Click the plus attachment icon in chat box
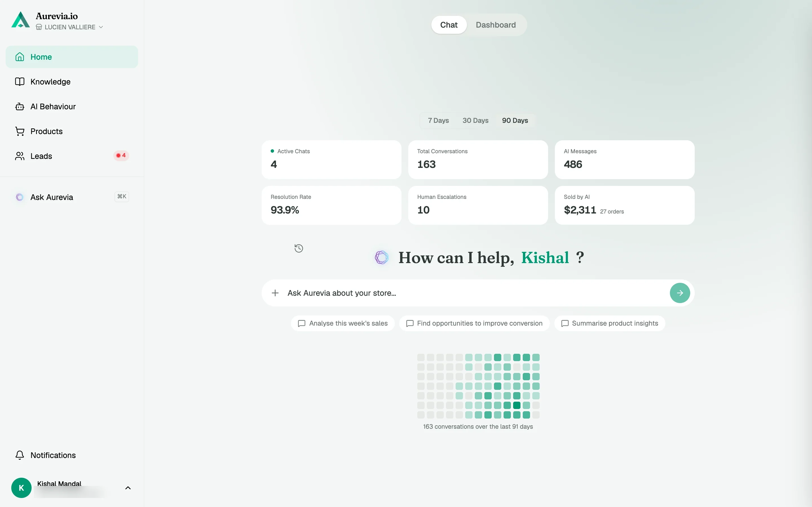This screenshot has height=507, width=812. tap(275, 293)
